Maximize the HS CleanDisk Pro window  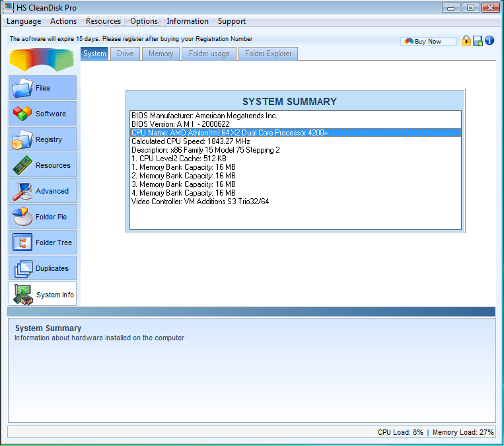[470, 7]
